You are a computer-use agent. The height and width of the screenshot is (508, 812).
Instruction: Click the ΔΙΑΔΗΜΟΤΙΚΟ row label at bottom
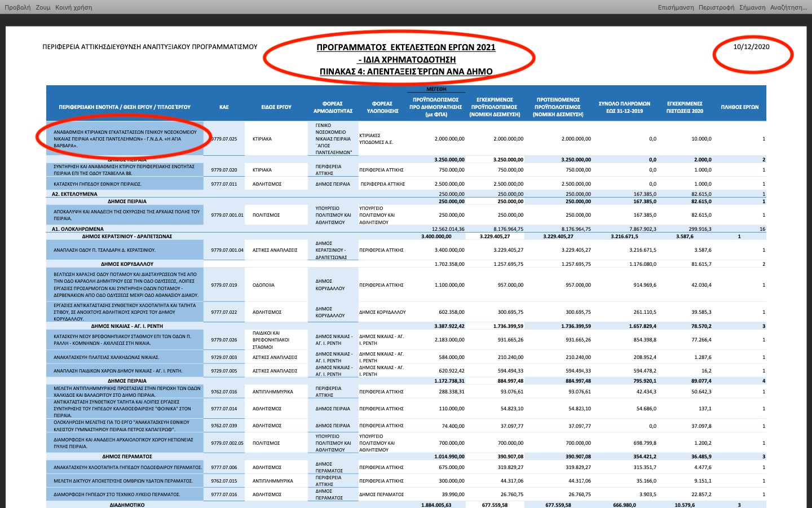point(127,505)
